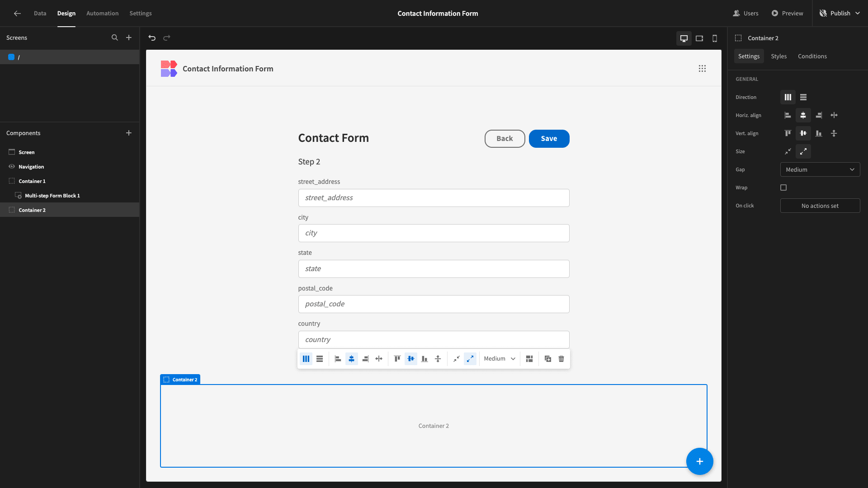
Task: Add a component with the Components plus icon
Action: pos(129,133)
